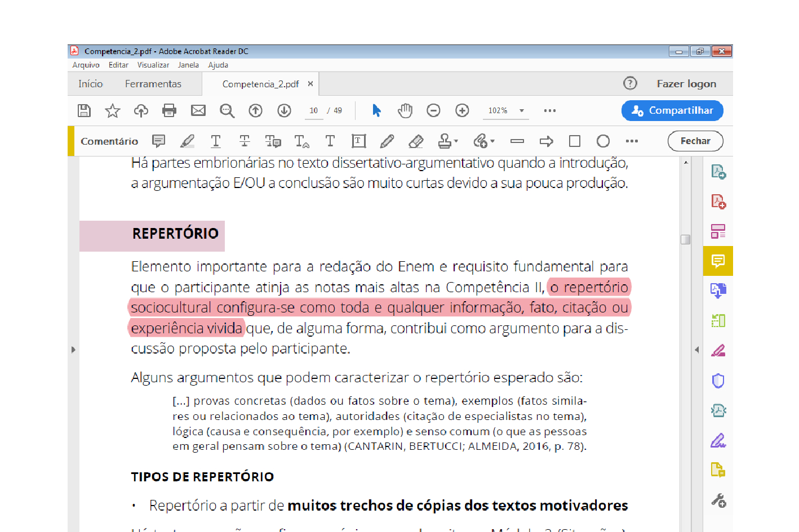Open More Tools wrench icon in sidebar
799x532 pixels.
click(718, 500)
